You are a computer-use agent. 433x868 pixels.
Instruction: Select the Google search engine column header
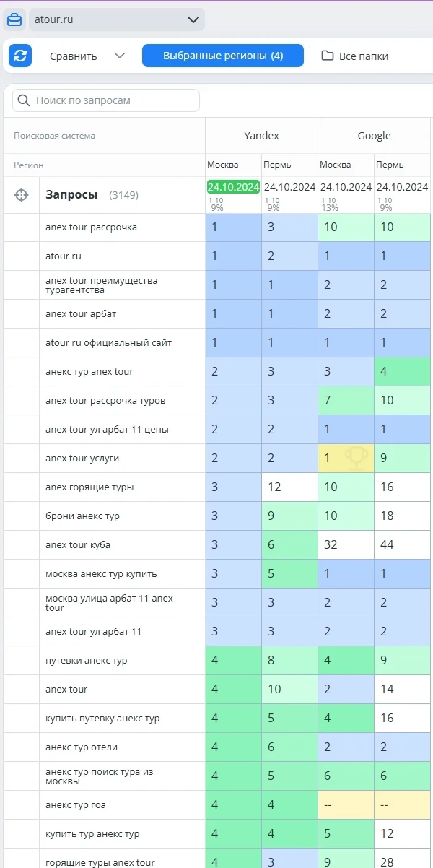point(374,136)
